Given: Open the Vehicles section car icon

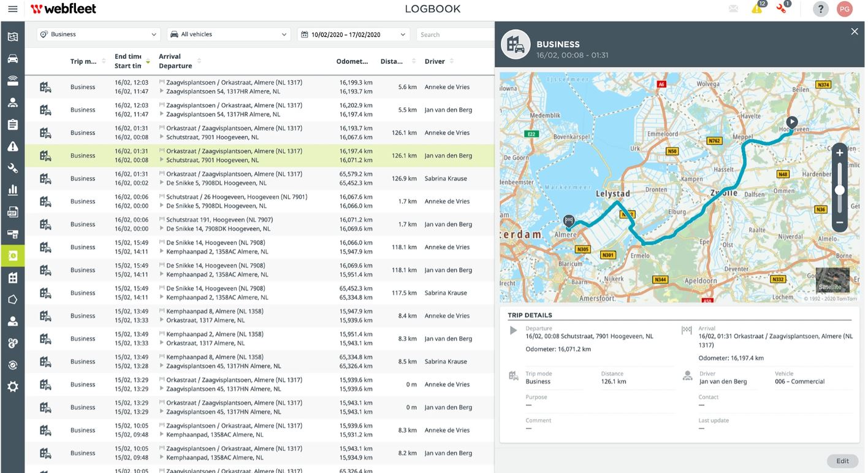Looking at the screenshot, I should coord(12,59).
